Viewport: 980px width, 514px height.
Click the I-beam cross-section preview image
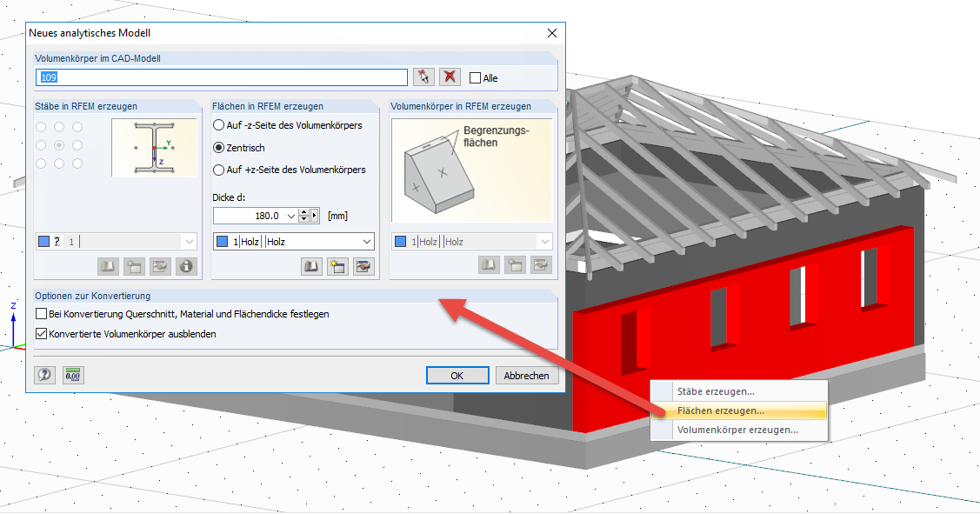tap(155, 148)
